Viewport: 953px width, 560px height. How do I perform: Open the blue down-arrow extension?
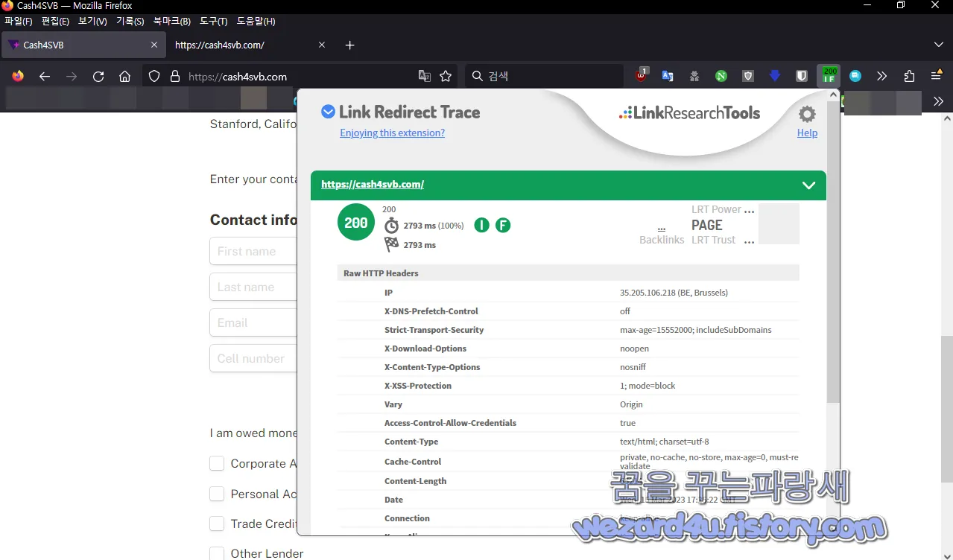pos(775,76)
